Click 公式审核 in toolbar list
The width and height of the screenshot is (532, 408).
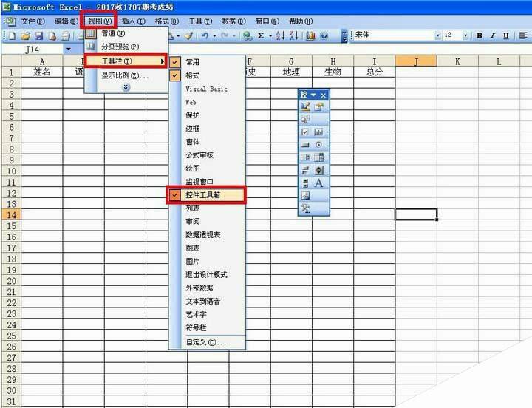[207, 155]
